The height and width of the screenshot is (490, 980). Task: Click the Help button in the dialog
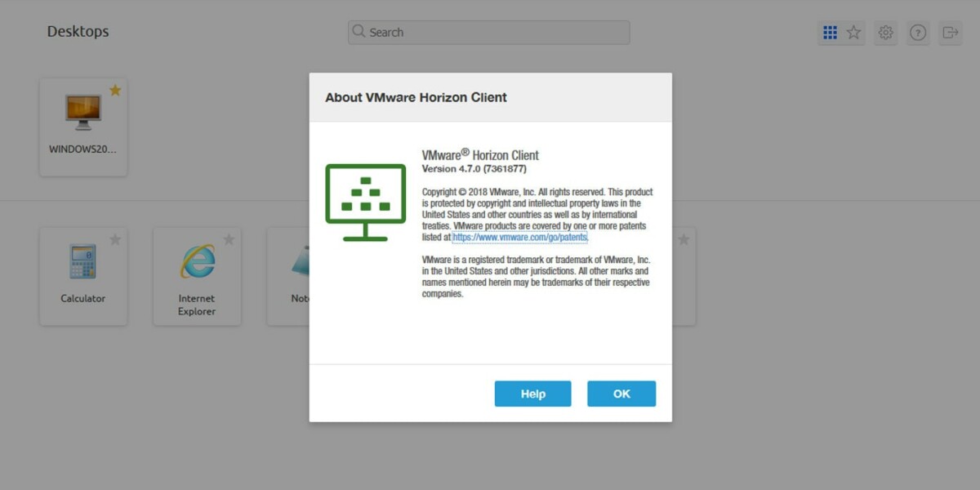(x=532, y=393)
